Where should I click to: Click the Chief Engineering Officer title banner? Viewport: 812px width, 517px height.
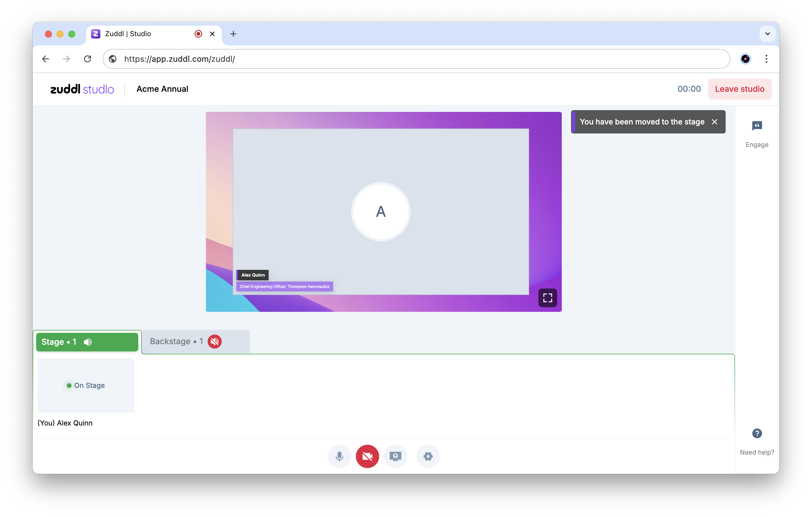point(284,286)
